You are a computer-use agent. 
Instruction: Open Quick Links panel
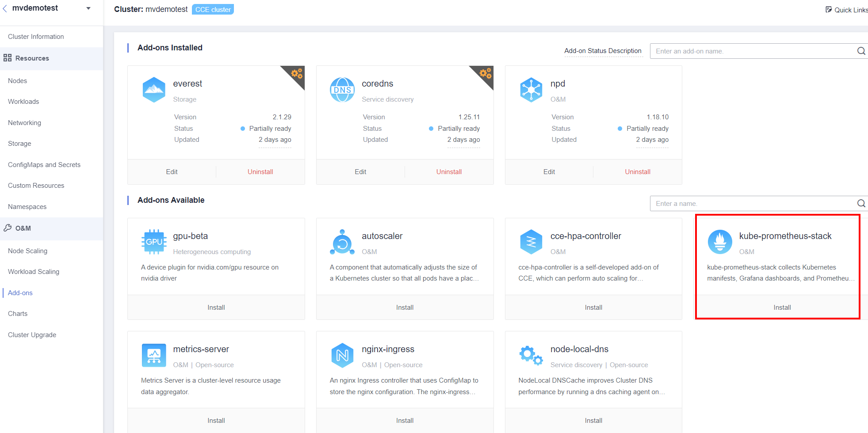846,10
